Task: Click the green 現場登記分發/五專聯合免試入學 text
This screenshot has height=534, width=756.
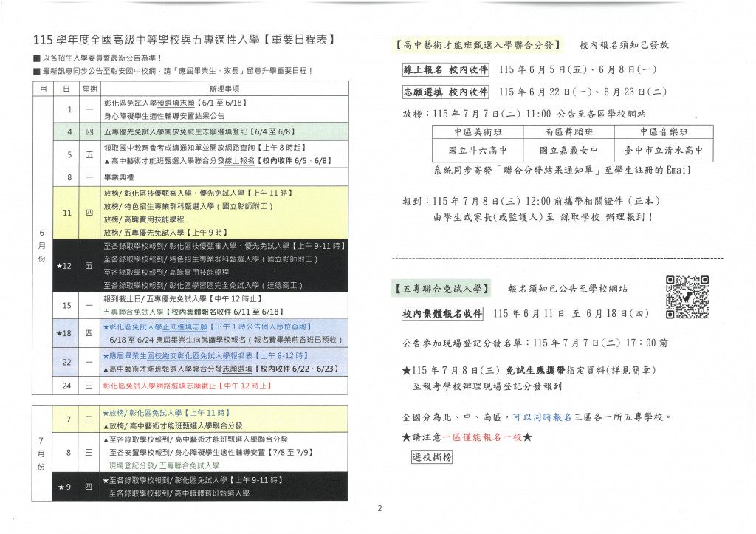Action: click(165, 466)
